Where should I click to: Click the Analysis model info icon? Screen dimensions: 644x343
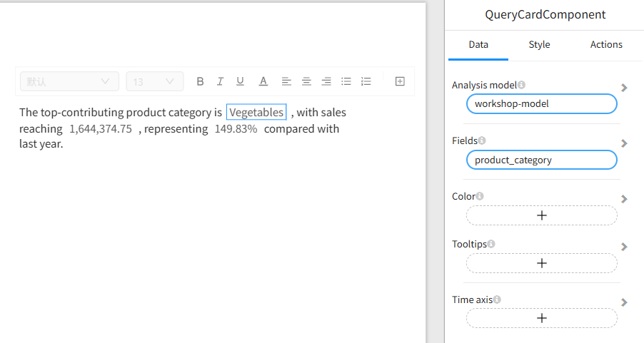(522, 85)
